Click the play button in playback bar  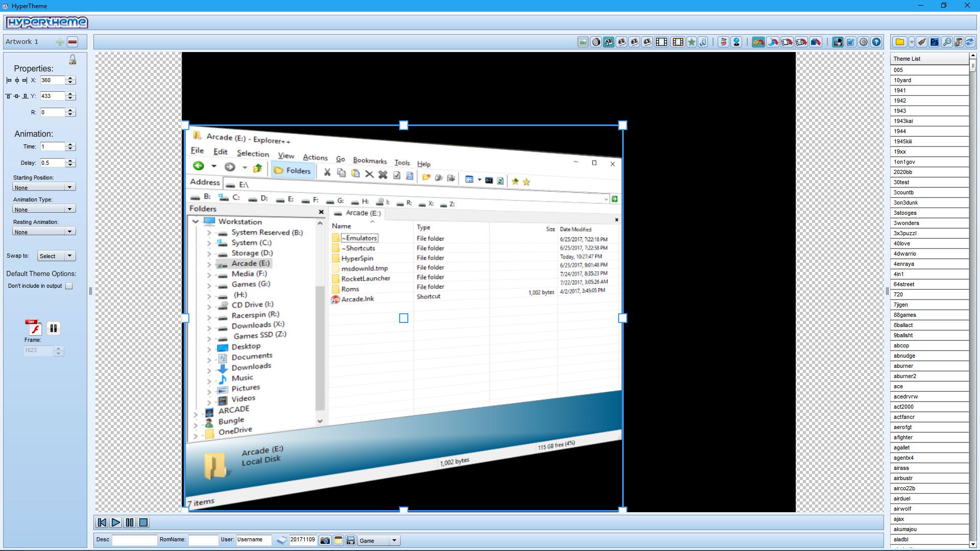[x=116, y=522]
